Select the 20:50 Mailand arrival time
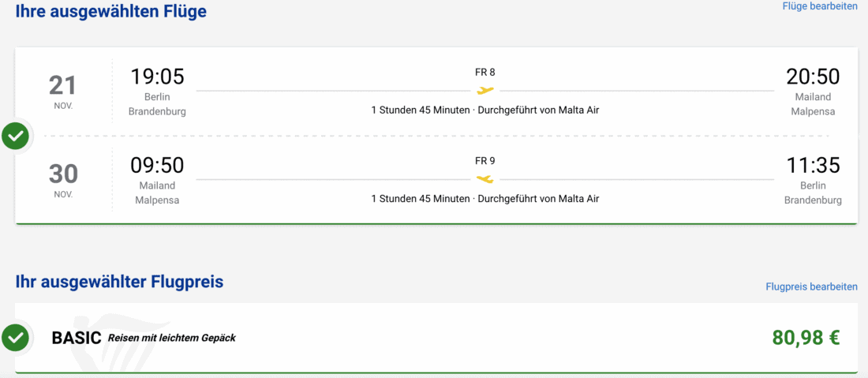Viewport: 868px width, 378px height. pyautogui.click(x=813, y=77)
